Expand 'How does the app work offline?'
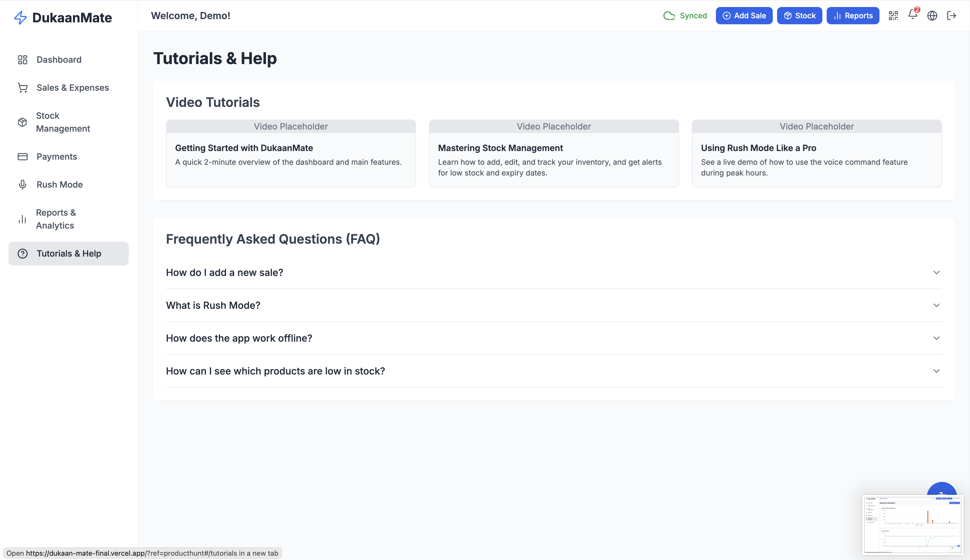 click(936, 338)
